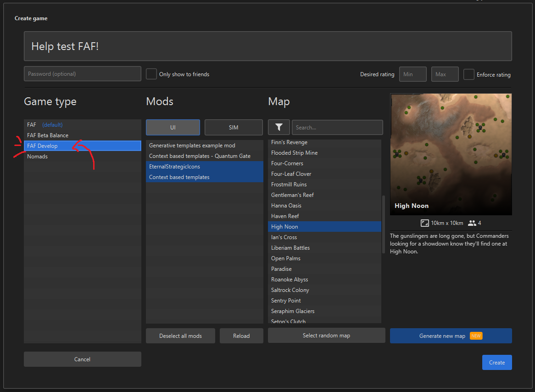
Task: Choose Haven Reef map
Action: click(324, 216)
